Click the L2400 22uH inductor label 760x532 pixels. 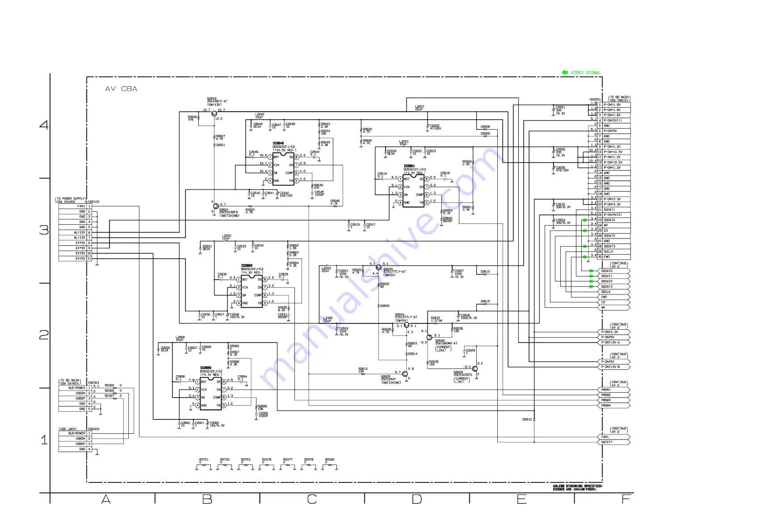[x=328, y=319]
